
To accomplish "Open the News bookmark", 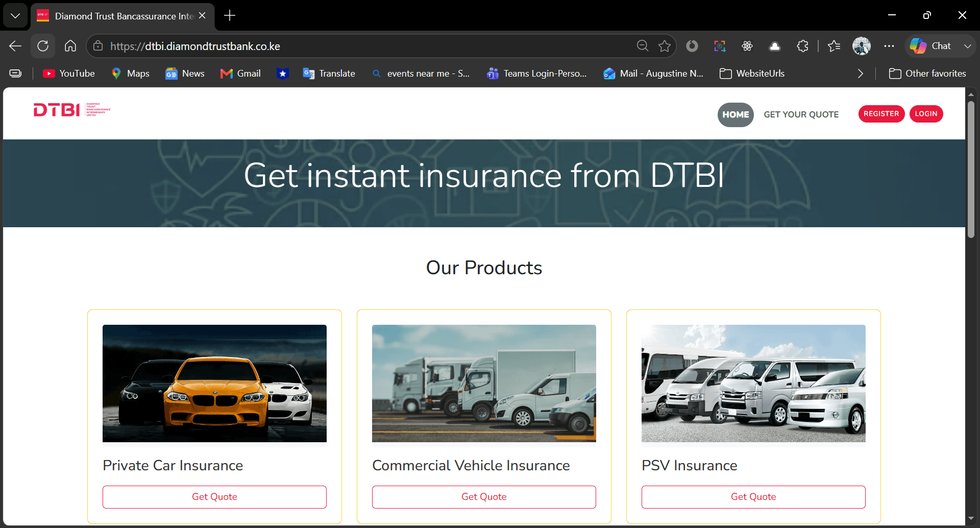I will click(185, 74).
